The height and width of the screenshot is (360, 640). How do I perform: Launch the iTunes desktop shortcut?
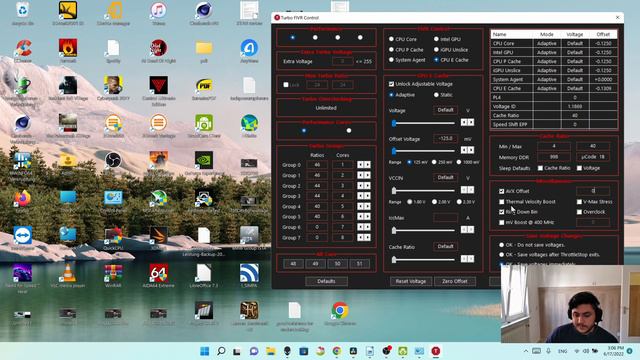pos(158,10)
